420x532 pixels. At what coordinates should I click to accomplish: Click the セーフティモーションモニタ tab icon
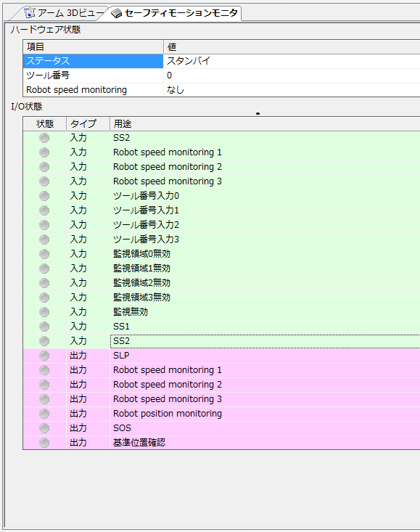coord(117,13)
